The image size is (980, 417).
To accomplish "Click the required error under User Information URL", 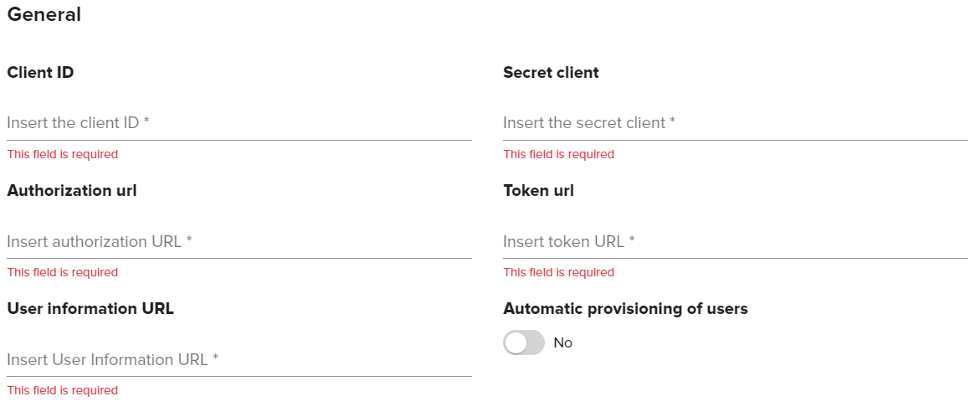I will click(x=63, y=391).
